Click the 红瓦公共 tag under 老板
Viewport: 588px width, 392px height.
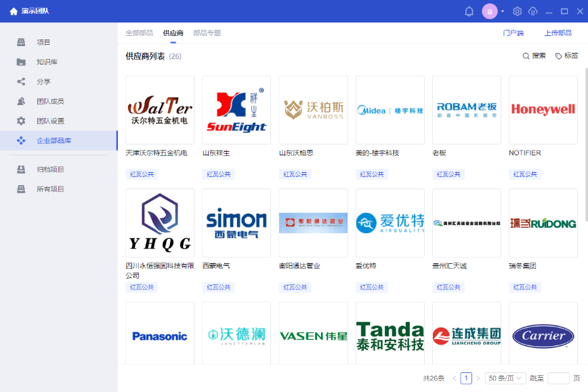click(x=448, y=174)
